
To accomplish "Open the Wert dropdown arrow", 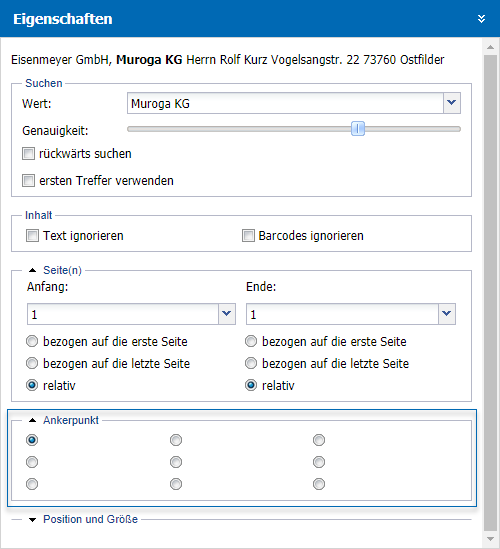I will 452,103.
